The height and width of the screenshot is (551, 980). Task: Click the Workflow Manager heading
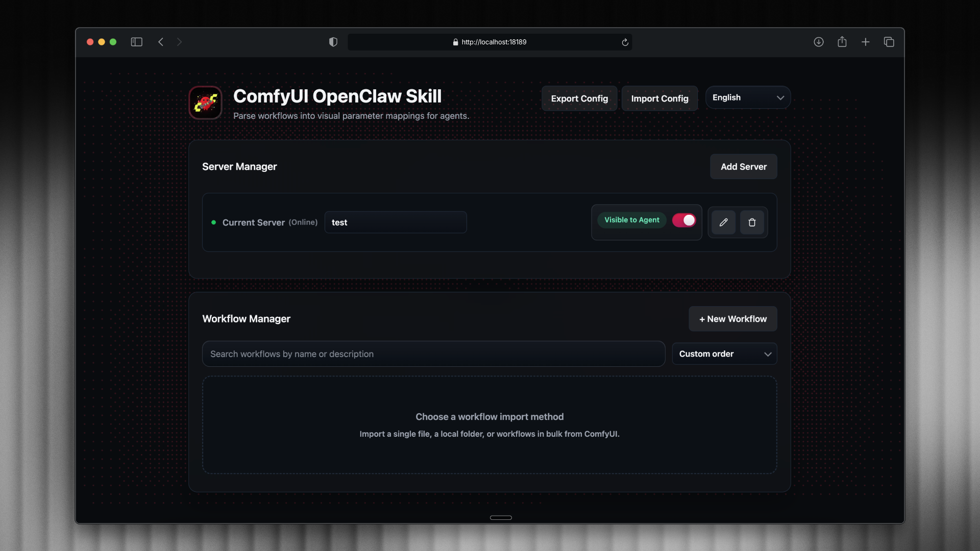coord(246,319)
